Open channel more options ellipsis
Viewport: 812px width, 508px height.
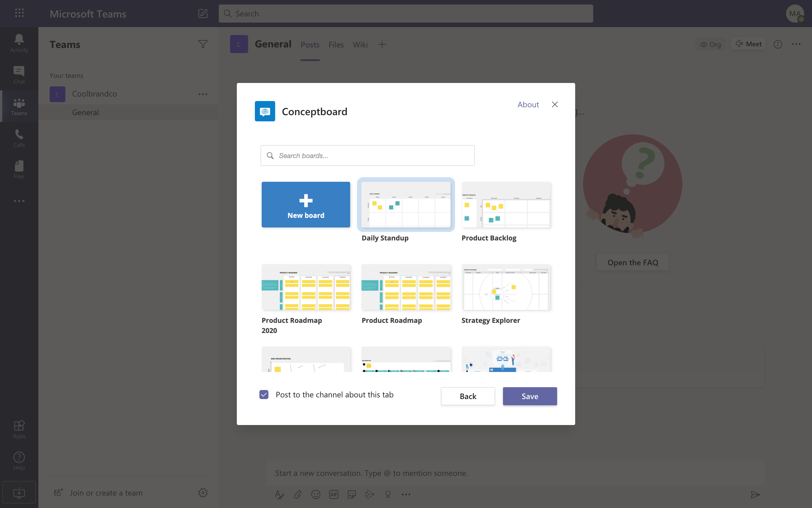(796, 44)
